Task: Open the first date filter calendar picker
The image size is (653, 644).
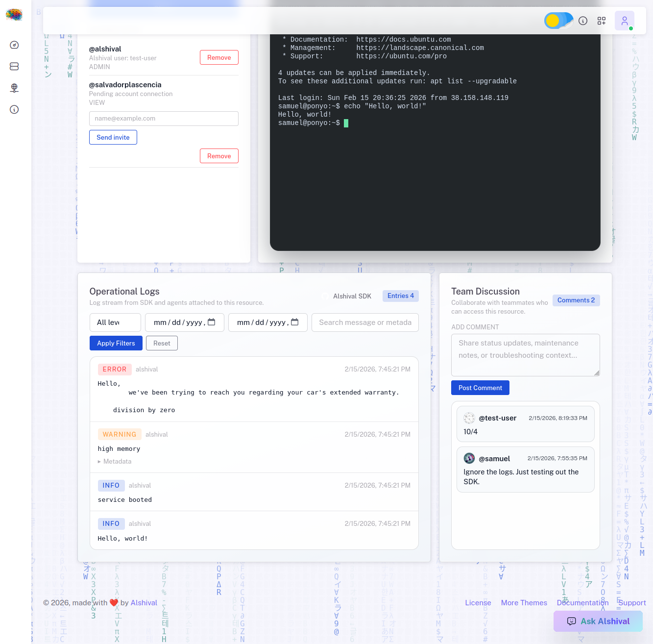Action: coord(212,322)
